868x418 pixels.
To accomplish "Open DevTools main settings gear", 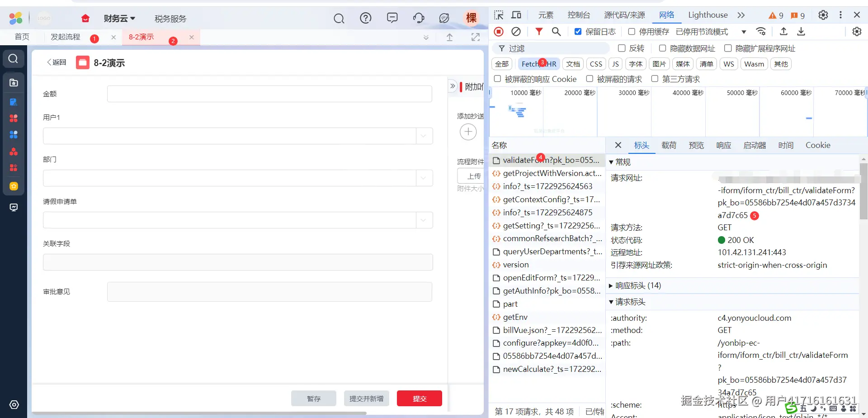I will click(x=823, y=15).
